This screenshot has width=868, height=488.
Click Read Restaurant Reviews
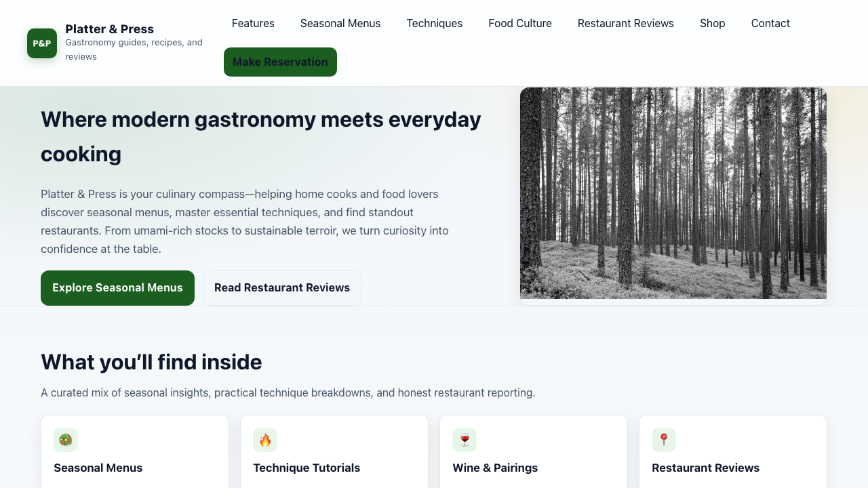coord(281,287)
